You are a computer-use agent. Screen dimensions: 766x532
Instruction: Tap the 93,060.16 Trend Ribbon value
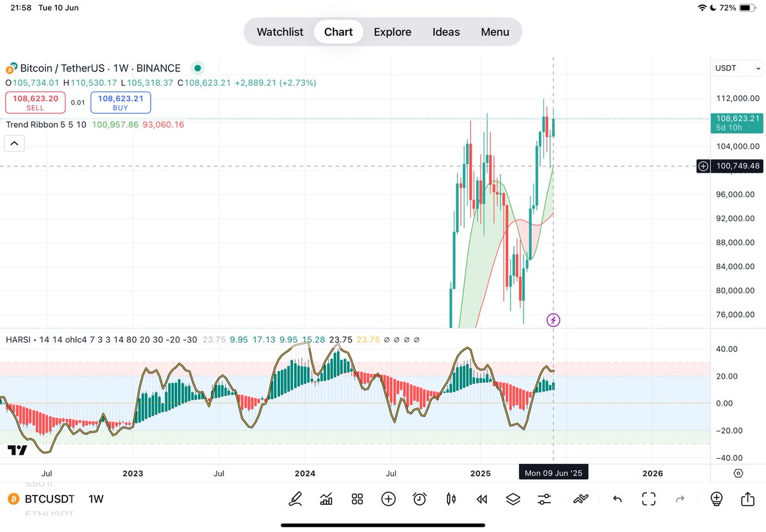point(163,124)
